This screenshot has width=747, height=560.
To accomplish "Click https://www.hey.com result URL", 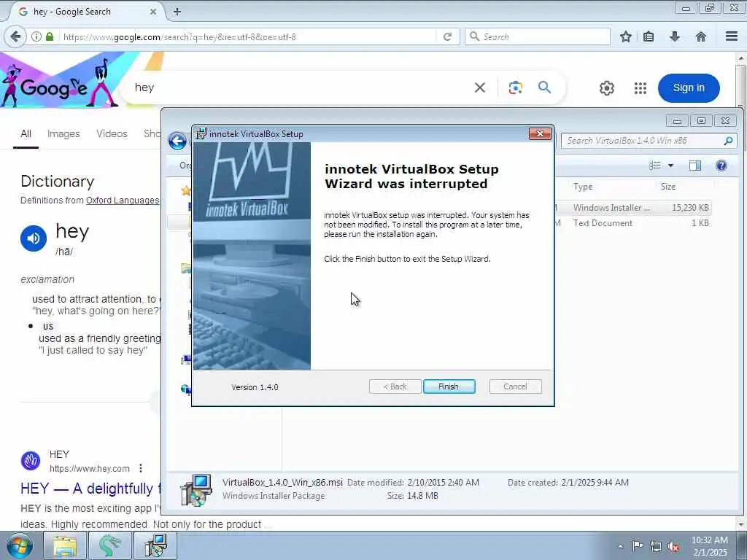I will click(x=90, y=469).
